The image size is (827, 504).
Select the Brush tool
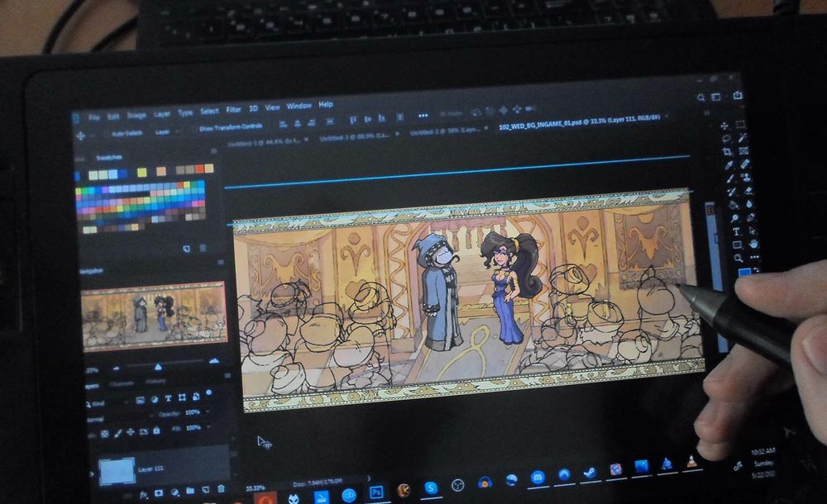pyautogui.click(x=730, y=178)
